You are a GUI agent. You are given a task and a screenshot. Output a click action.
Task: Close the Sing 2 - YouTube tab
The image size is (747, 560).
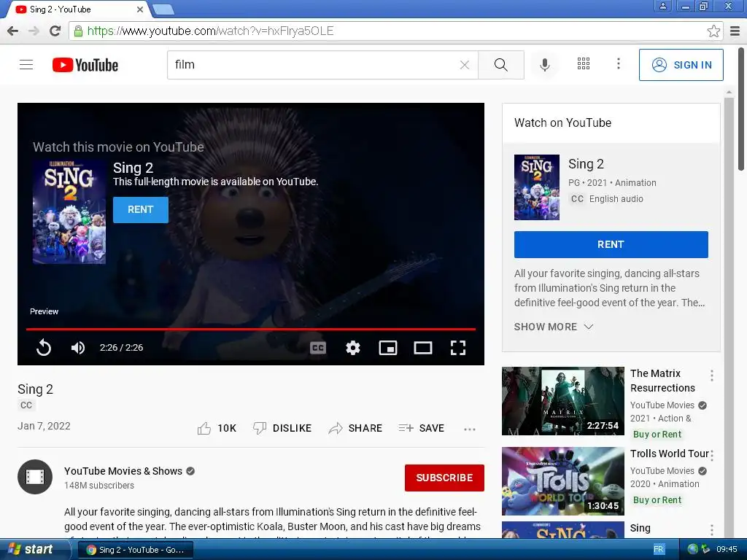(x=140, y=9)
